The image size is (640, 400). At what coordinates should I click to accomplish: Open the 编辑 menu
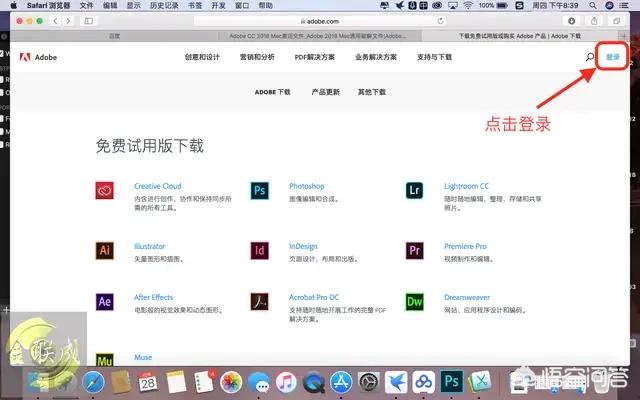(x=110, y=5)
